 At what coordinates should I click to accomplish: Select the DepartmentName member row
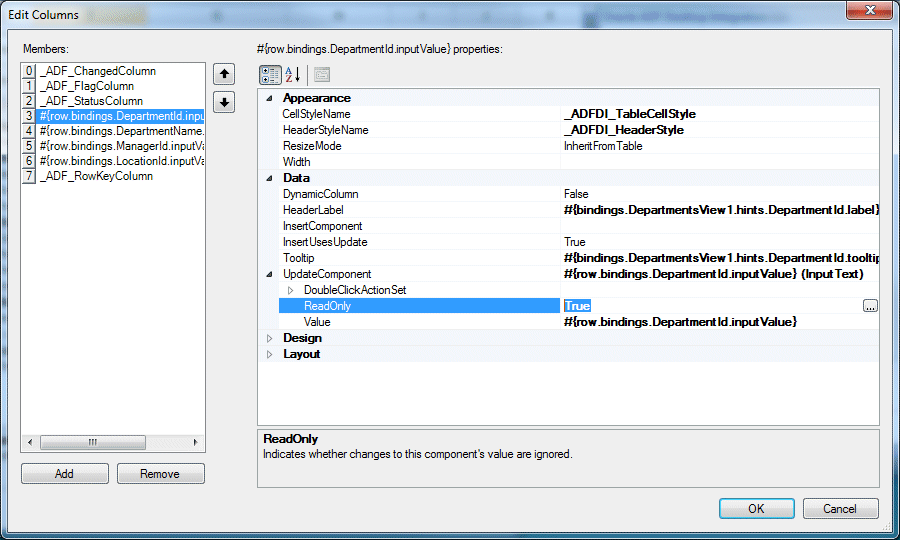coord(121,131)
